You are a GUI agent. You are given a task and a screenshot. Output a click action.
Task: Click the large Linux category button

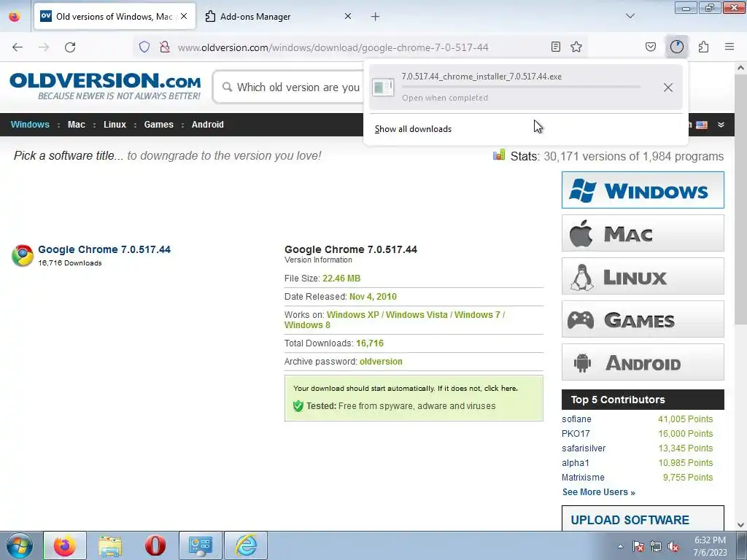coord(643,276)
